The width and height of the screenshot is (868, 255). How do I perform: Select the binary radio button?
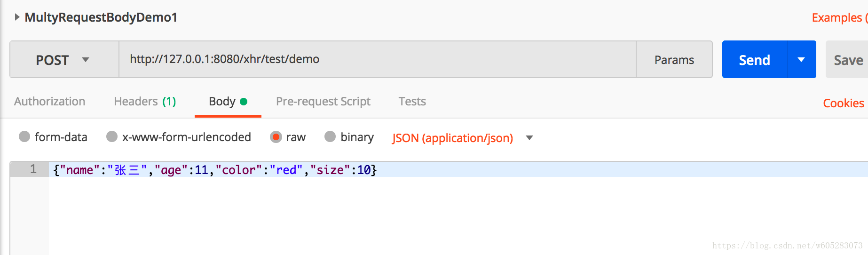pos(331,137)
